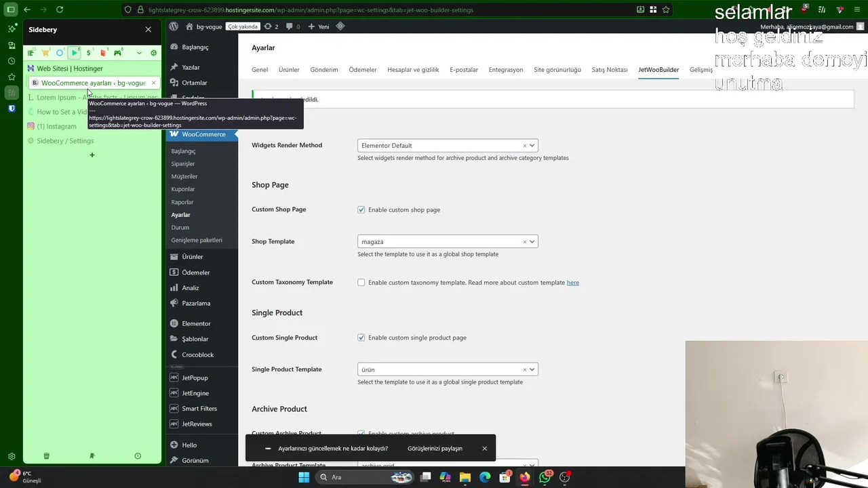
Task: Open Sidebery panel with the shopping cart icon
Action: point(45,53)
